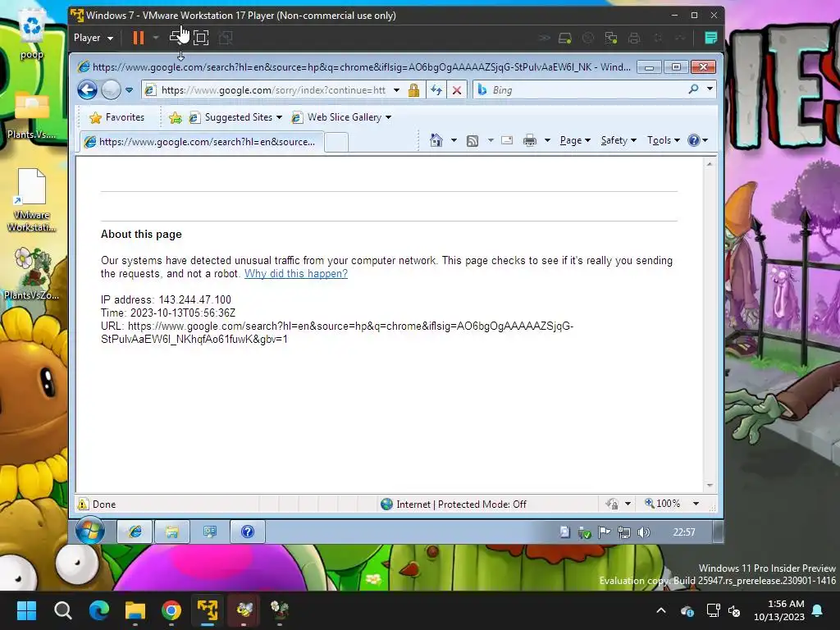Click the zoom level 100% button
The image size is (840, 630).
pyautogui.click(x=663, y=504)
